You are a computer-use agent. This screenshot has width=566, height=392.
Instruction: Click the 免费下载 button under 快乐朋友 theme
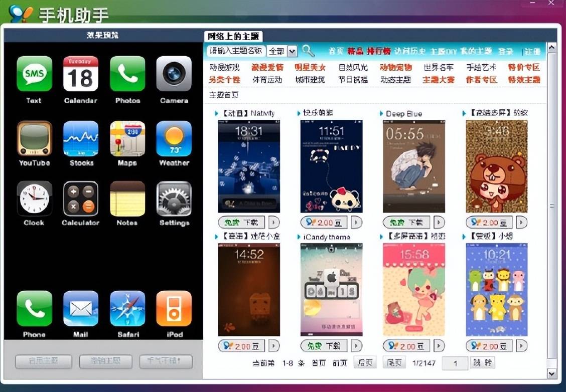[x=325, y=222]
